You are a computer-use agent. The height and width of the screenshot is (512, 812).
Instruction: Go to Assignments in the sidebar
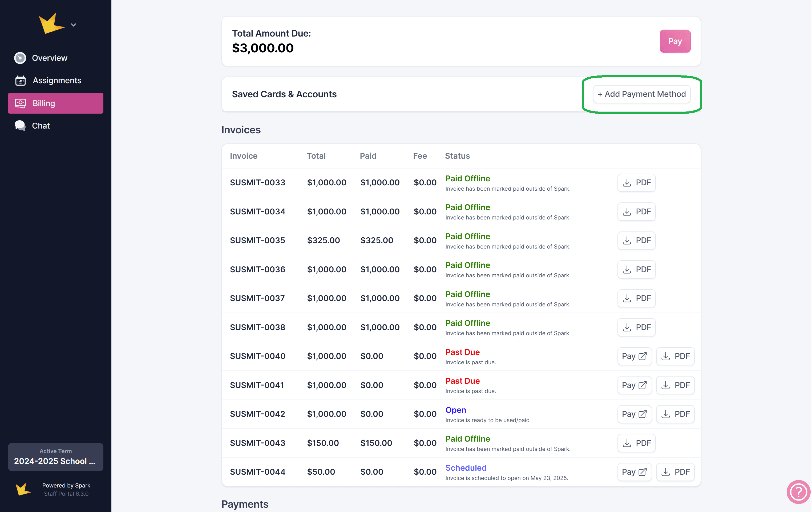click(57, 80)
